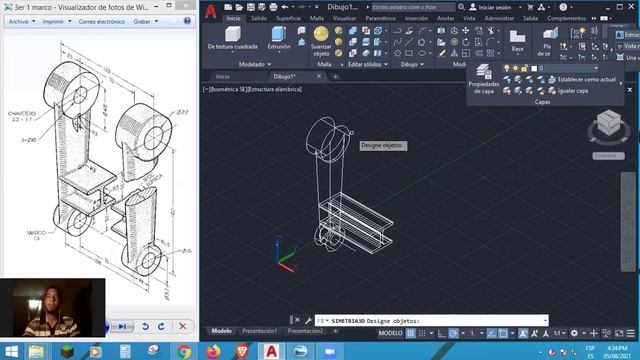Image resolution: width=640 pixels, height=360 pixels.
Task: Toggle the grid display in status bar
Action: (x=411, y=333)
